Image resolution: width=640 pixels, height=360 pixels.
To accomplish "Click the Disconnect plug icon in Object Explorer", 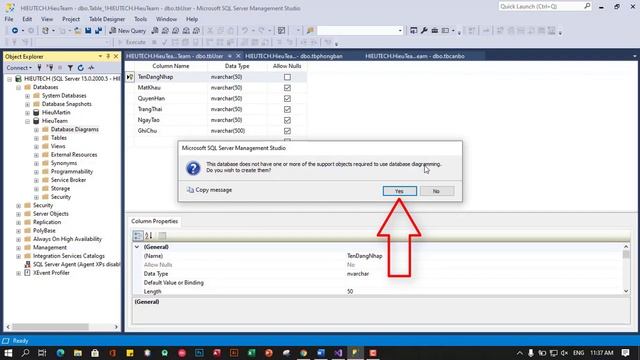I will click(x=50, y=68).
